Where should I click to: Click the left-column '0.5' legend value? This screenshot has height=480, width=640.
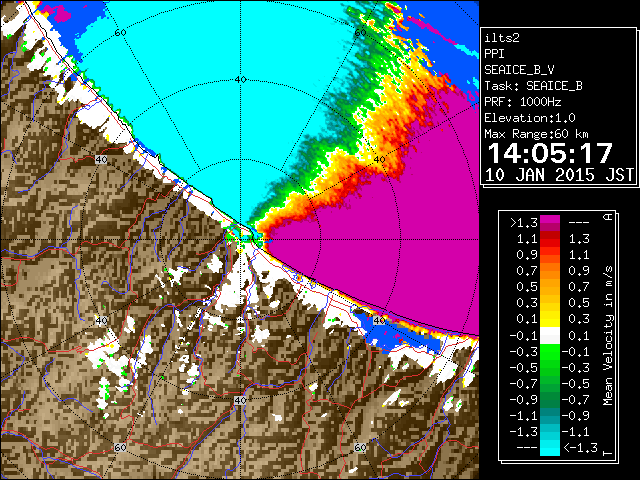(x=527, y=287)
